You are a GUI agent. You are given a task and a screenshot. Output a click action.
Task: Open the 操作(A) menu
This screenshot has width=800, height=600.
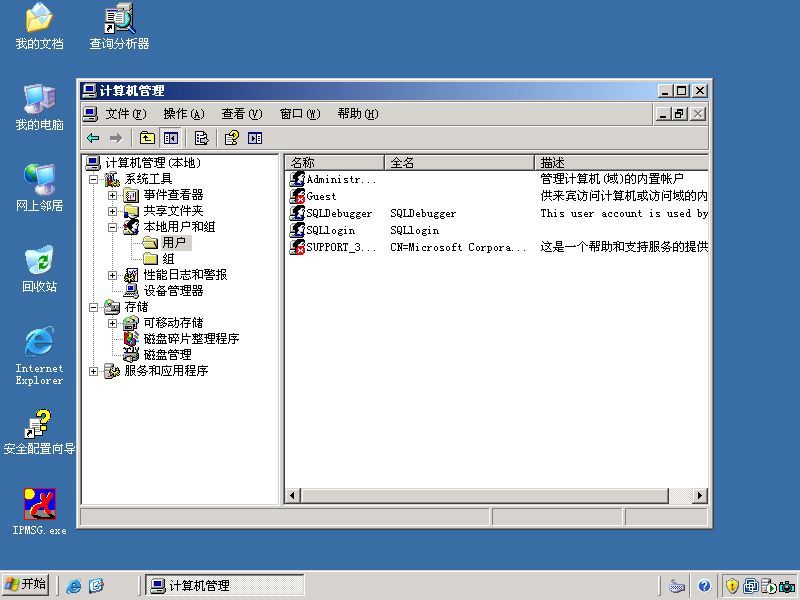pos(184,114)
